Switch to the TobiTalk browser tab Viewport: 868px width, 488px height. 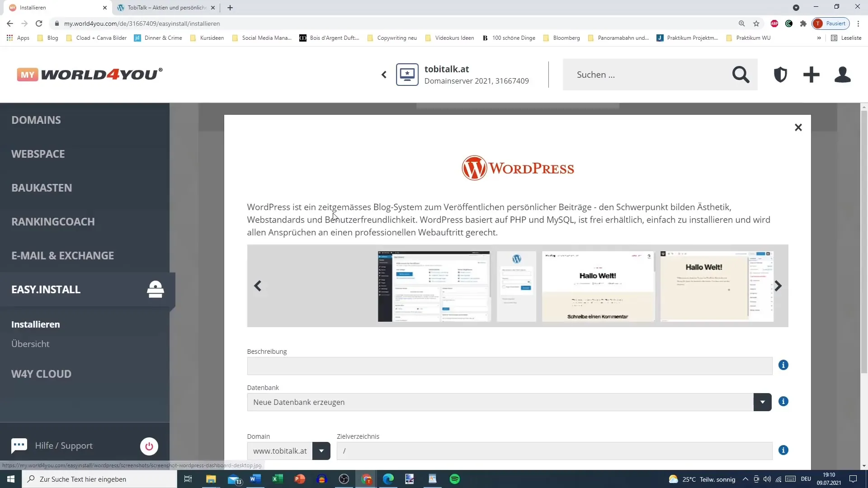(166, 8)
